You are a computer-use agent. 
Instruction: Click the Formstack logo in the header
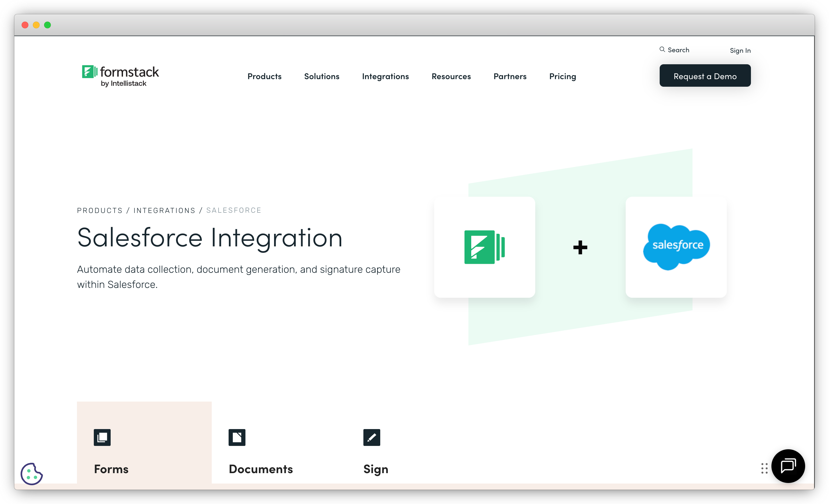[x=120, y=75]
